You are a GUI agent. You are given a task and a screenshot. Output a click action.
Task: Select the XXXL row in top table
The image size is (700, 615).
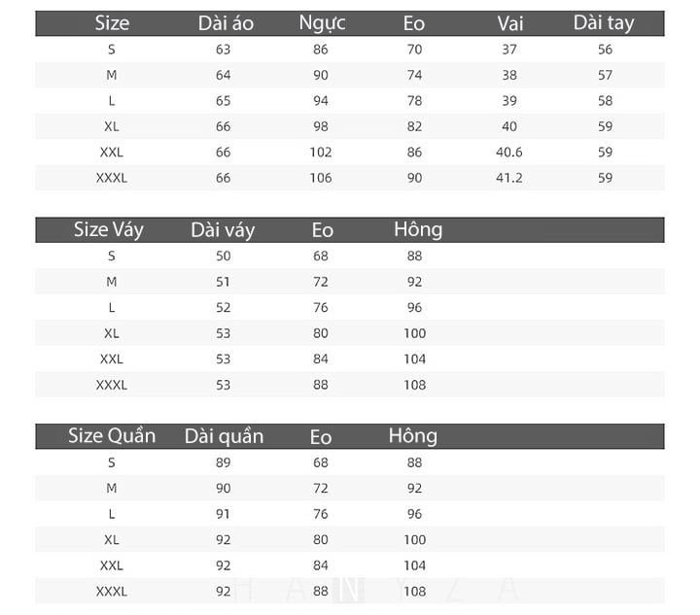click(112, 178)
